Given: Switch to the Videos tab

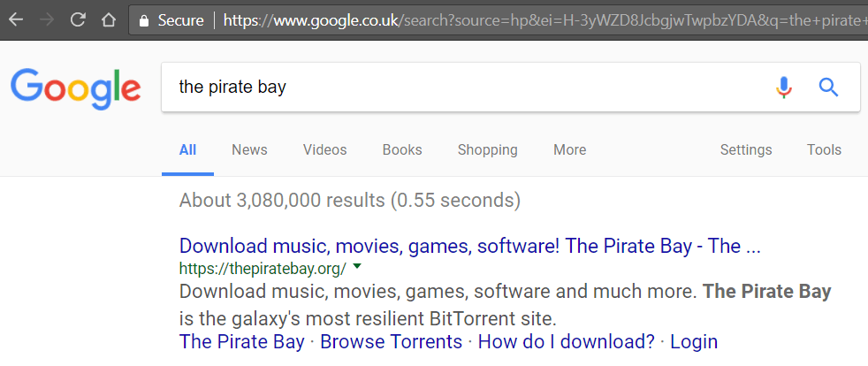Looking at the screenshot, I should tap(324, 150).
